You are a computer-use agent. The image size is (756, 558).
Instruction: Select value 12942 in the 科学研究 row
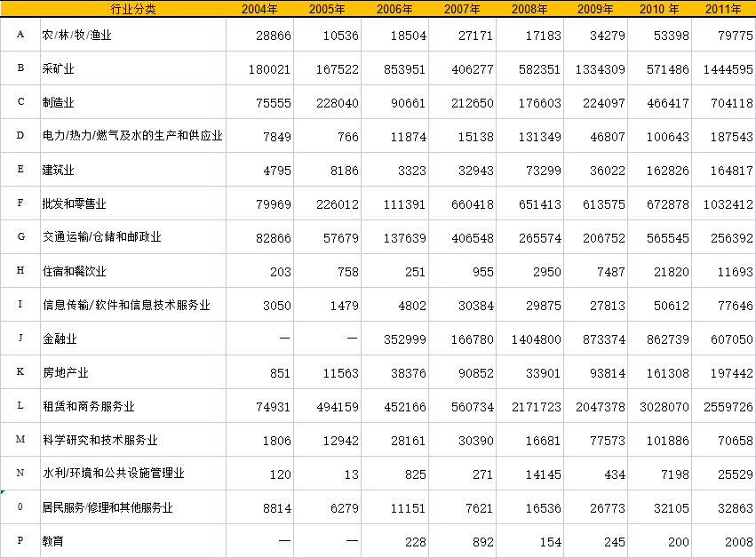point(328,439)
